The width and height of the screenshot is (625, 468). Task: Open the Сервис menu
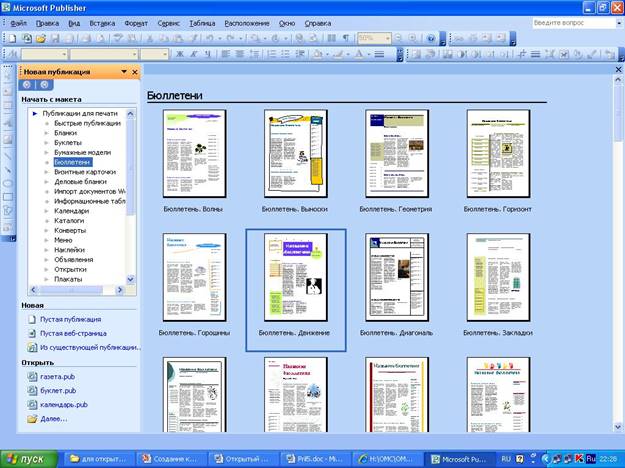(x=168, y=23)
